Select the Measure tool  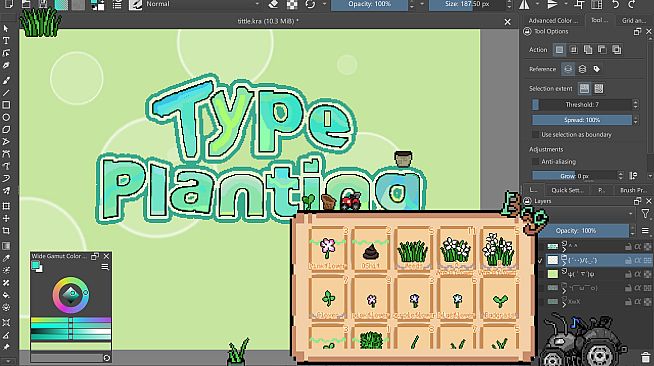(x=6, y=335)
